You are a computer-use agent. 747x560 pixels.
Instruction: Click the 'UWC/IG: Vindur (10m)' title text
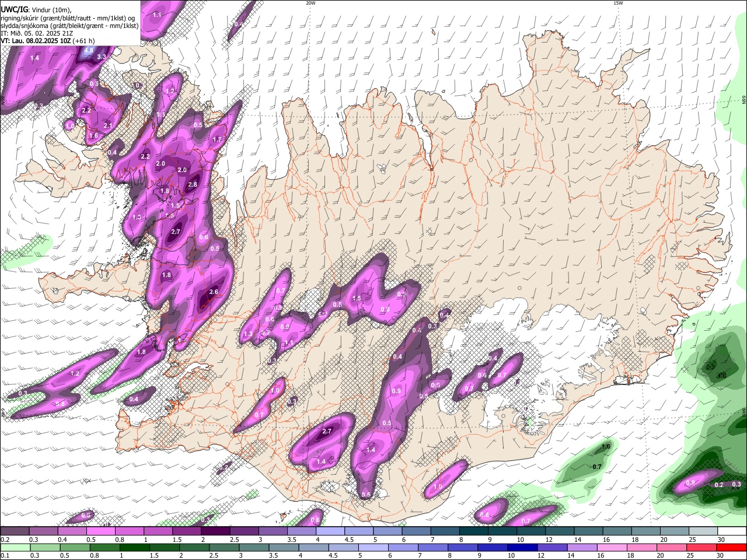click(36, 9)
